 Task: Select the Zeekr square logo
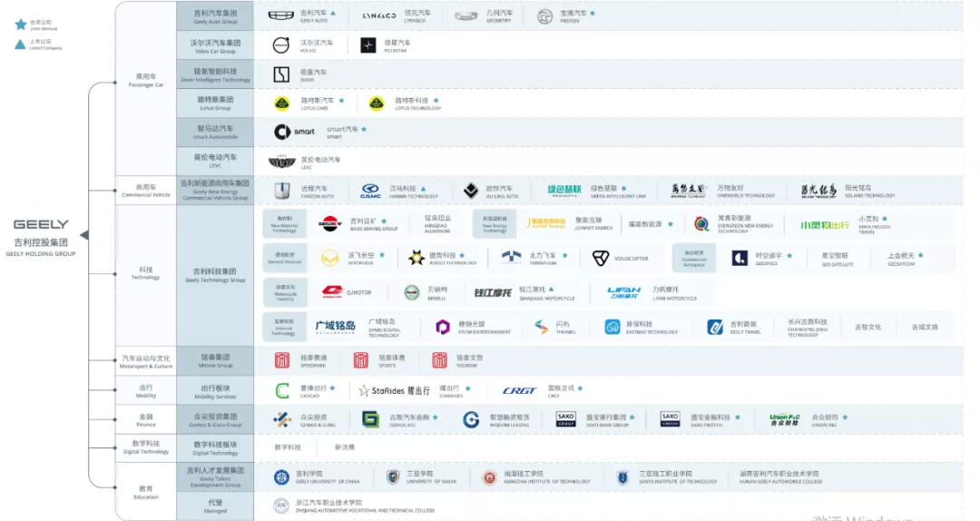(281, 74)
